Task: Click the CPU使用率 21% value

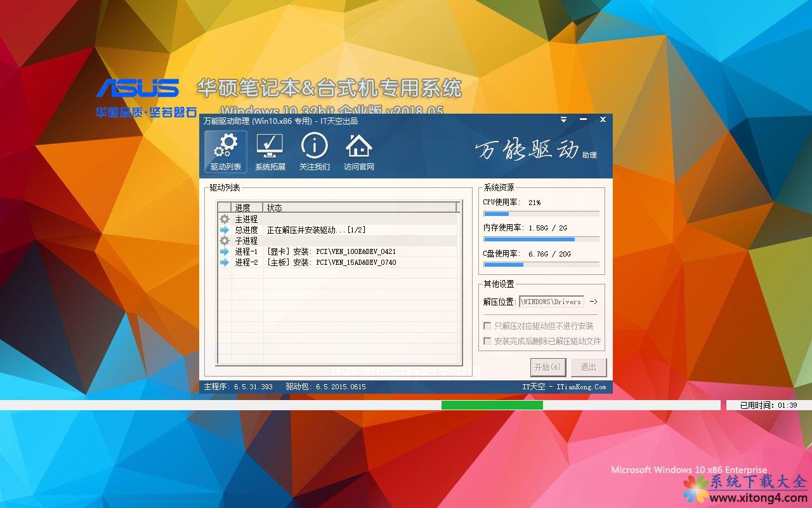Action: (534, 203)
